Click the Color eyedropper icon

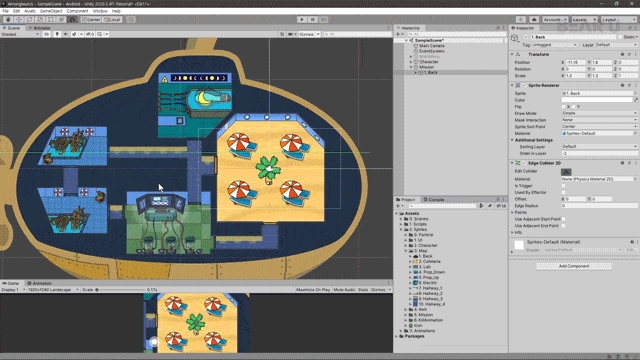tap(636, 100)
